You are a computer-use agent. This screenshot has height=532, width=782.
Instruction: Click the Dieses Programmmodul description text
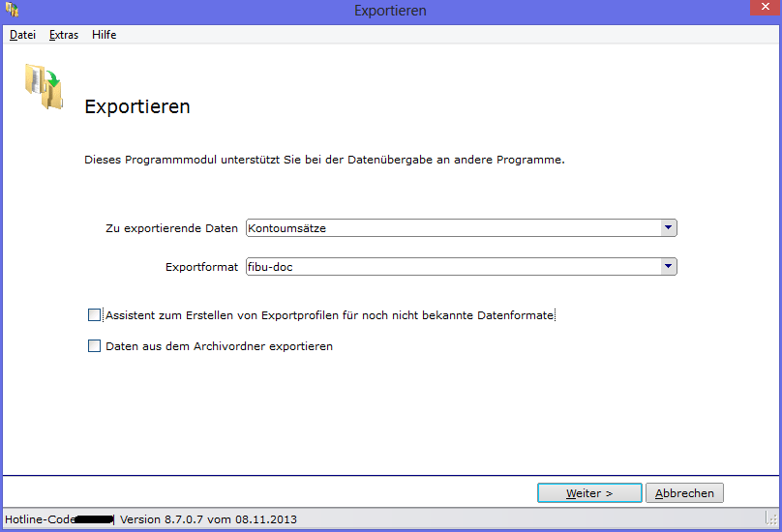click(324, 160)
